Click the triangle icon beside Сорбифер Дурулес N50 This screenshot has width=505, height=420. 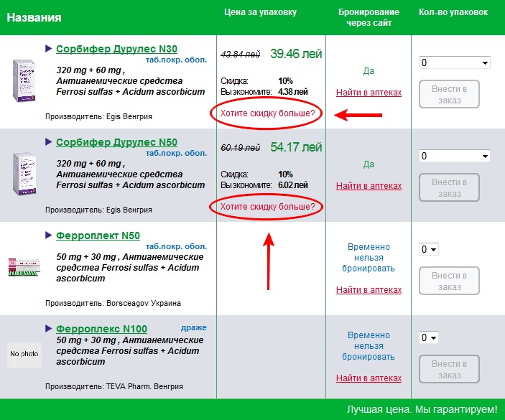[48, 141]
